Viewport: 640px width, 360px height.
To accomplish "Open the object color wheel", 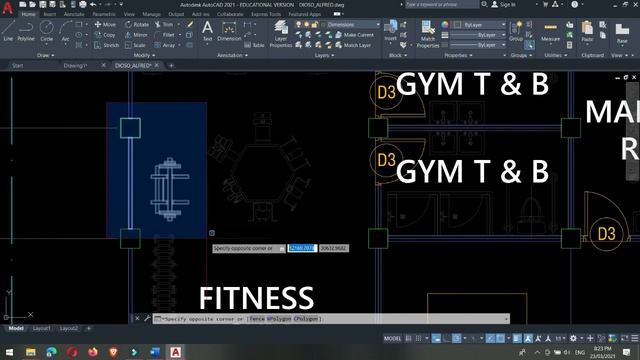I will coord(444,24).
